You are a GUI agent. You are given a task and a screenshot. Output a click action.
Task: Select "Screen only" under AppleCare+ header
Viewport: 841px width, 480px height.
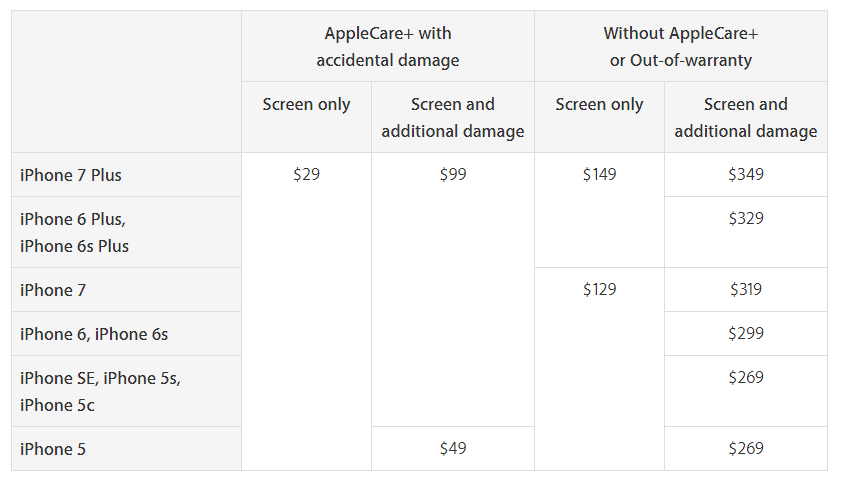[306, 104]
